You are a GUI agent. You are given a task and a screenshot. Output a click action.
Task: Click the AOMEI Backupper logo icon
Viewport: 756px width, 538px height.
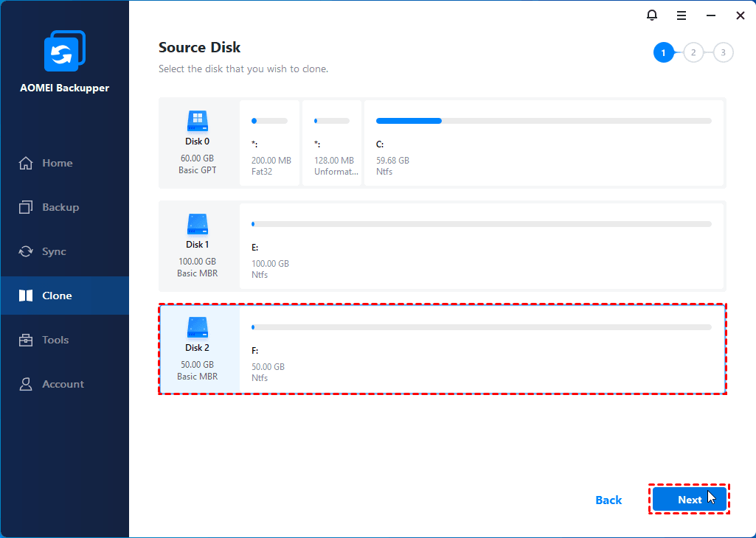pyautogui.click(x=65, y=51)
